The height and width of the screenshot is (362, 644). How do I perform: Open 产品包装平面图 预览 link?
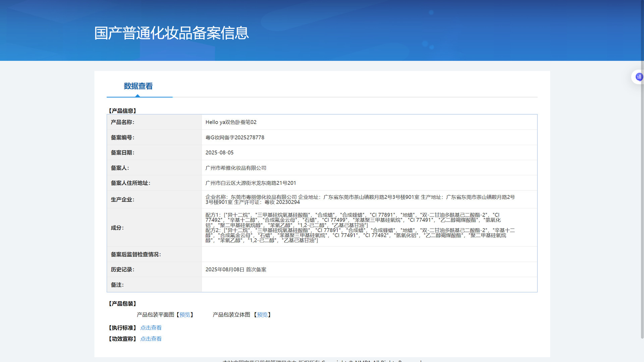[185, 315]
